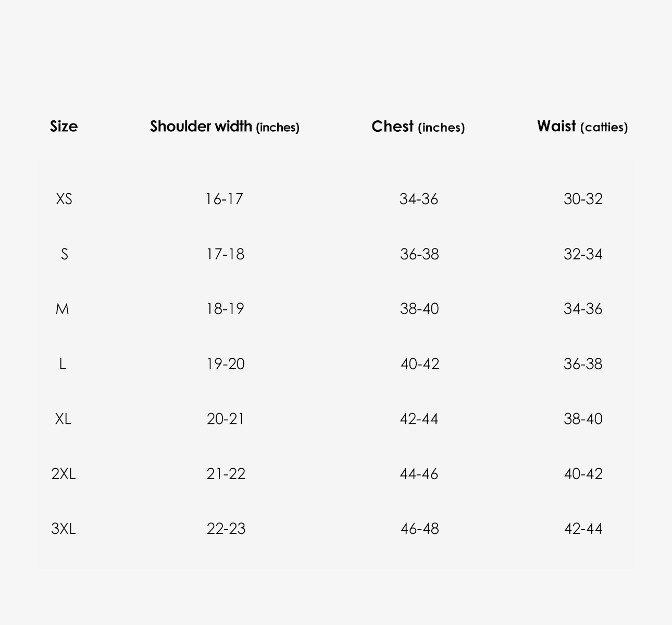Click the Chest (inches) column header

pyautogui.click(x=418, y=127)
